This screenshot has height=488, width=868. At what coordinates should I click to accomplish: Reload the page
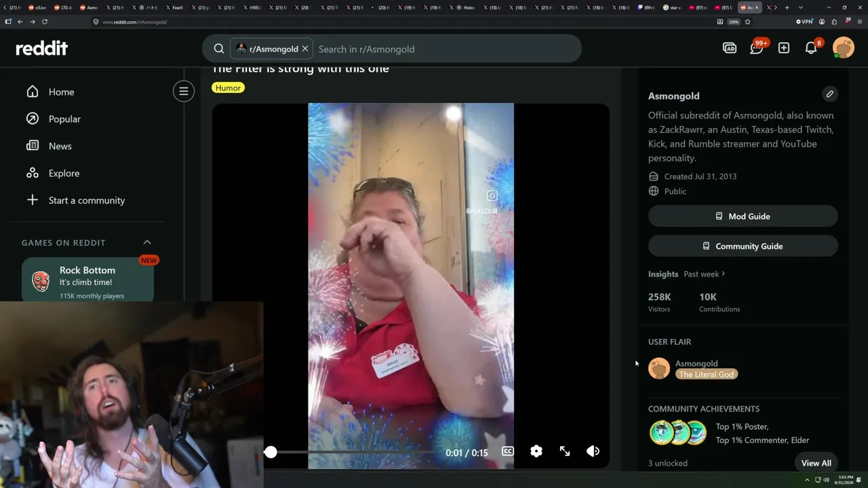[x=45, y=22]
